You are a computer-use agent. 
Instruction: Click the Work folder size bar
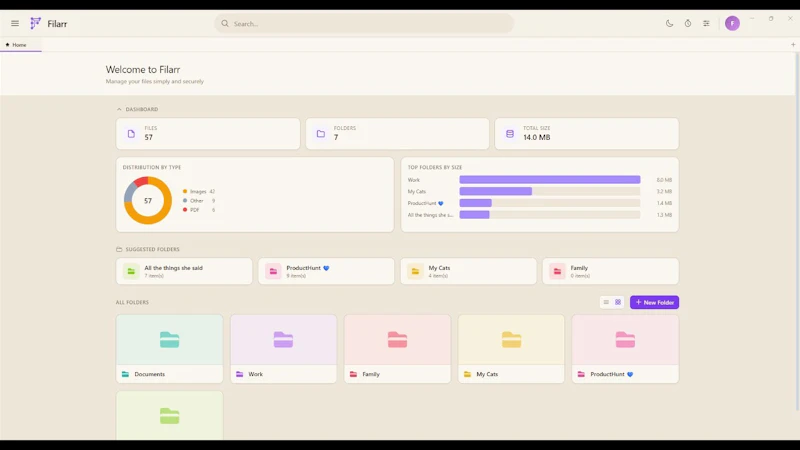point(549,180)
